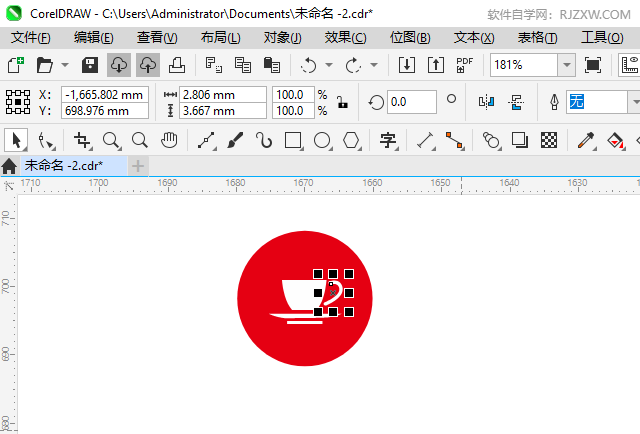
Task: Click the Paste icon
Action: coord(272,65)
